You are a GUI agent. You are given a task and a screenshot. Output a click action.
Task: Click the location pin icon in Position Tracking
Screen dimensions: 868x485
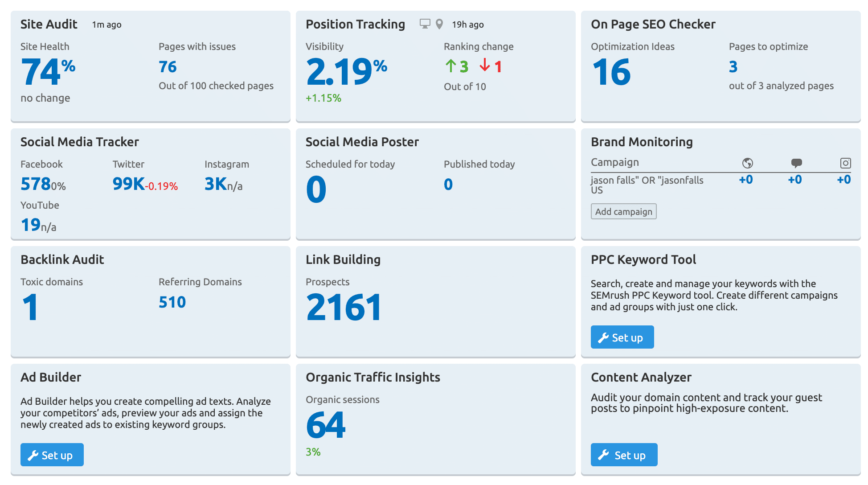point(439,24)
